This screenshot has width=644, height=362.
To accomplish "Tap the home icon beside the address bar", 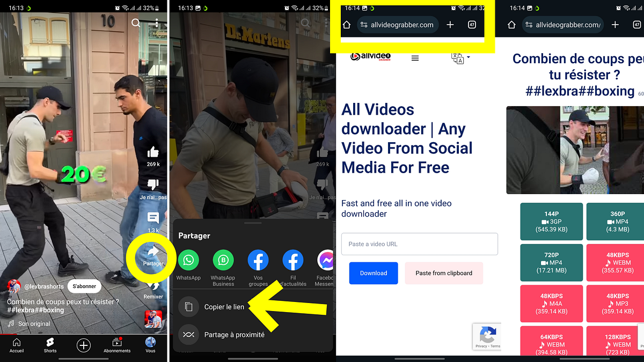I will click(347, 24).
